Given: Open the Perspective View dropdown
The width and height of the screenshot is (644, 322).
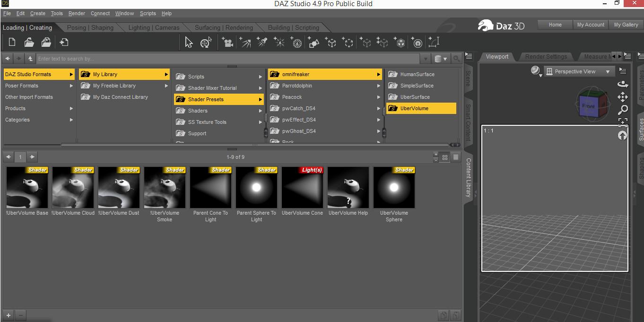Looking at the screenshot, I should point(579,71).
